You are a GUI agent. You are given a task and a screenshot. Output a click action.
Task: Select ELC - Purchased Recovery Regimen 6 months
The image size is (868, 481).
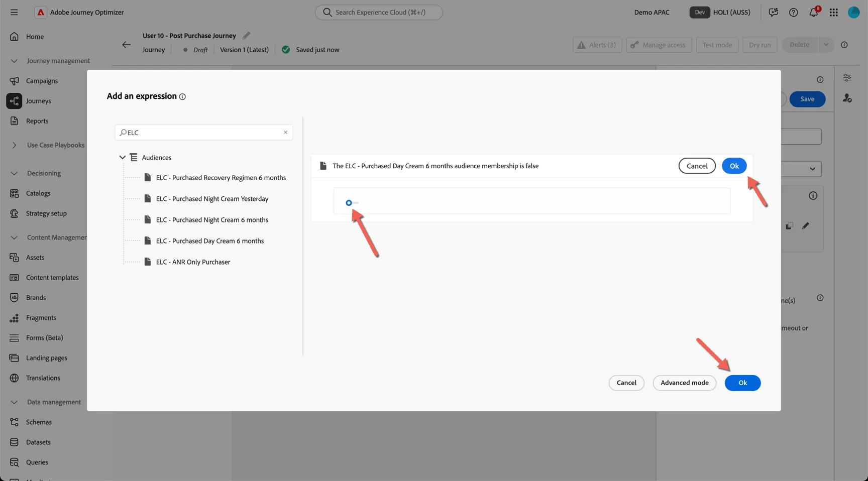pos(221,178)
